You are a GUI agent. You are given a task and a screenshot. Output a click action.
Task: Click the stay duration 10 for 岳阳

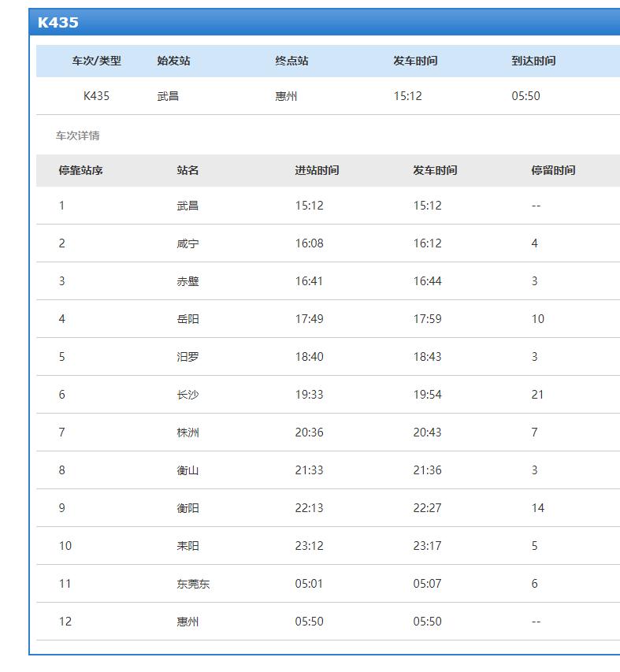[538, 319]
